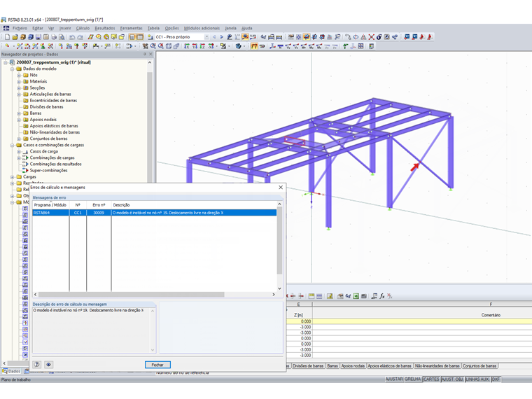This screenshot has height=399, width=532.
Task: Expand the Barras tree node
Action: click(19, 113)
